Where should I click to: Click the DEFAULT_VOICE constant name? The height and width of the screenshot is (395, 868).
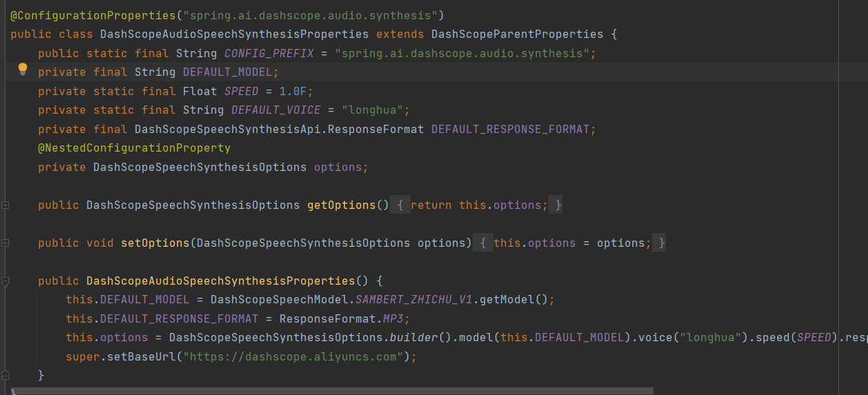(x=276, y=110)
